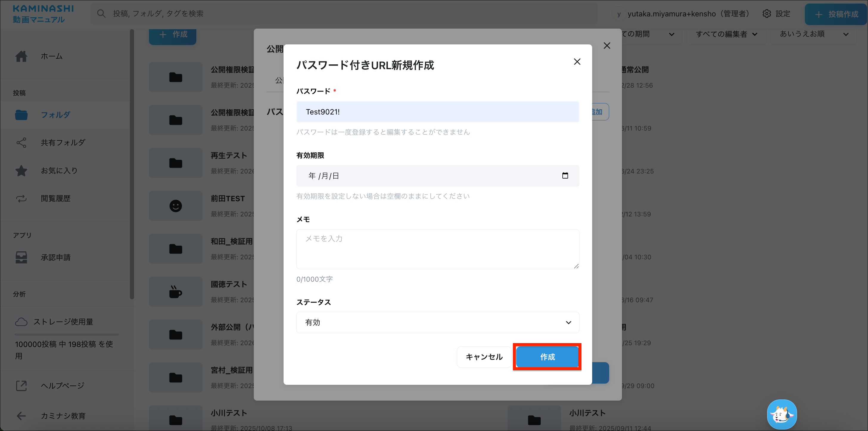Click the 閲覧履歴 history icon

click(21, 199)
